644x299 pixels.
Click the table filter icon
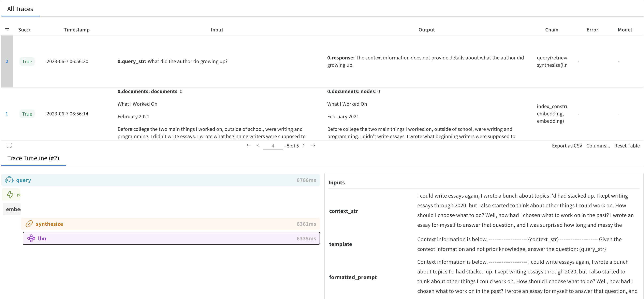[x=7, y=29]
